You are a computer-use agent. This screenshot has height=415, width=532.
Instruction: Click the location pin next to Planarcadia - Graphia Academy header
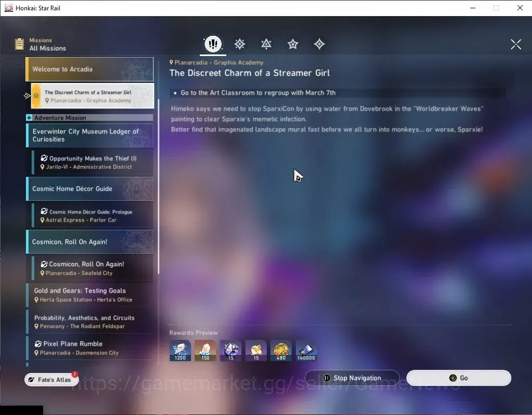tap(171, 62)
